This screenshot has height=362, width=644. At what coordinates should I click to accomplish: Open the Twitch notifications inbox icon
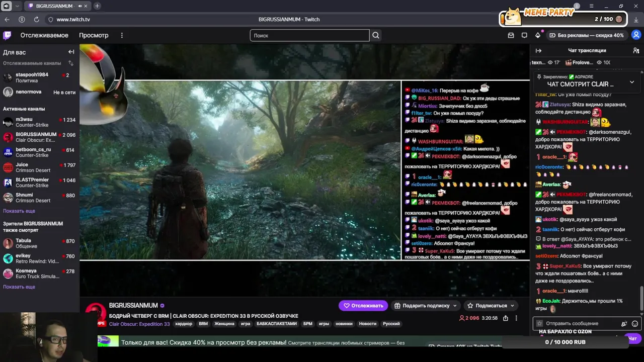tap(511, 35)
